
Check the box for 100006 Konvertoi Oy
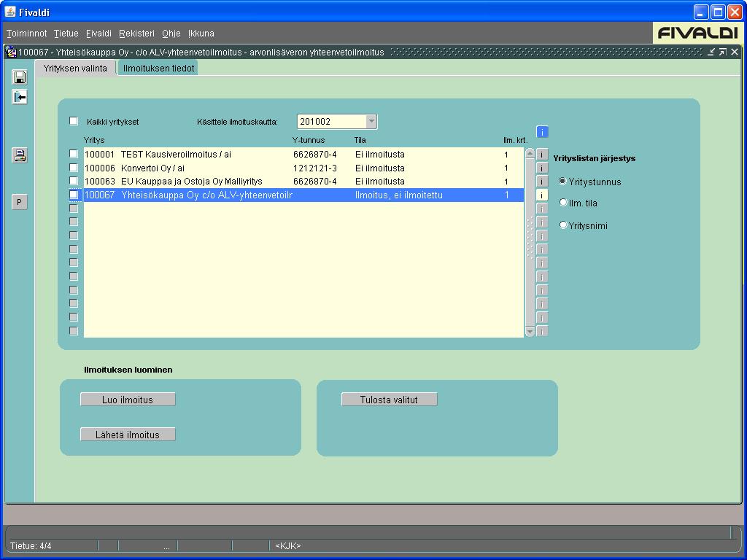74,168
